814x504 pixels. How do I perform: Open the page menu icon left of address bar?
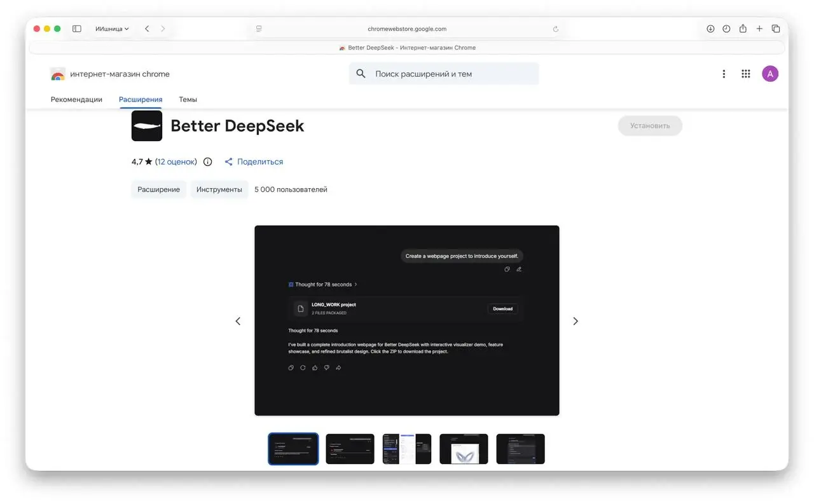(259, 29)
